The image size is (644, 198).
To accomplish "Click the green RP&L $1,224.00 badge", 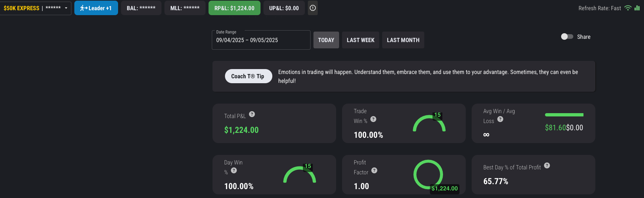I will 234,8.
